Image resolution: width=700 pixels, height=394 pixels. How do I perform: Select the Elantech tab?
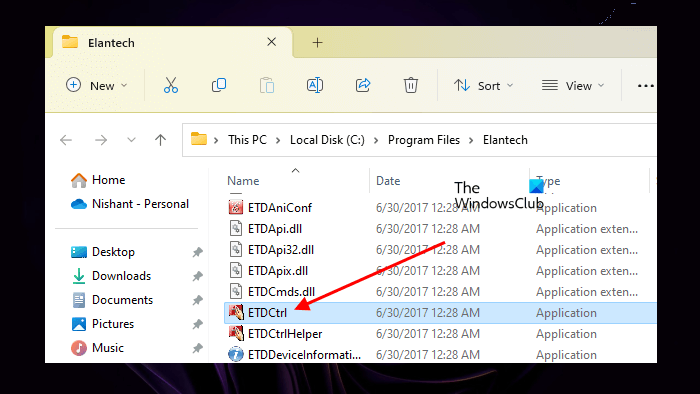(x=172, y=42)
